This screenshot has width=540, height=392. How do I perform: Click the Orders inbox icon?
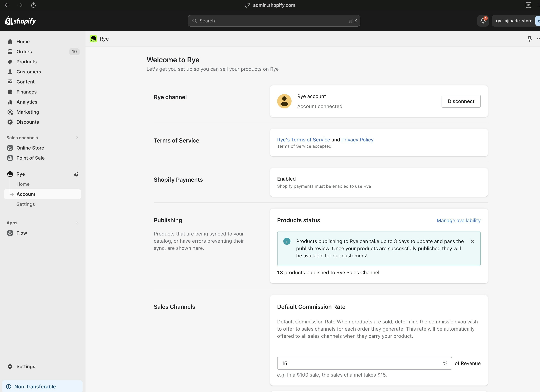pyautogui.click(x=10, y=52)
